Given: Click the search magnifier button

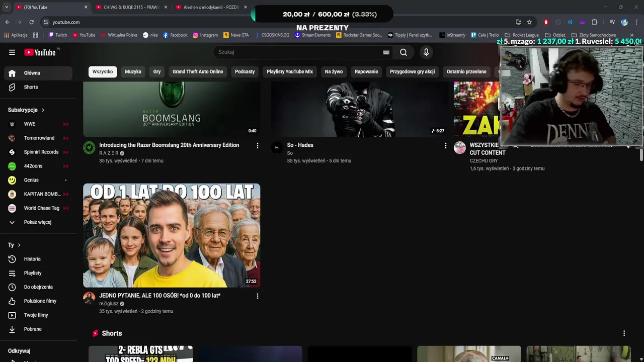Looking at the screenshot, I should click(404, 52).
